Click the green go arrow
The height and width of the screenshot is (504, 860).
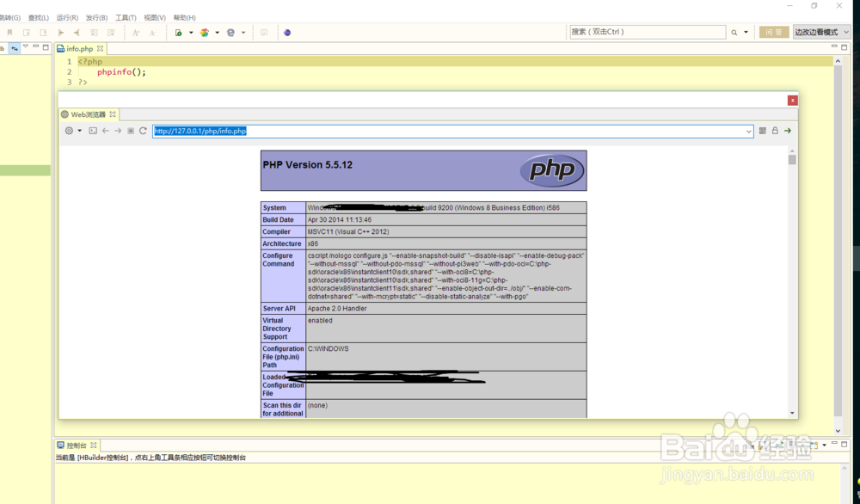click(788, 131)
